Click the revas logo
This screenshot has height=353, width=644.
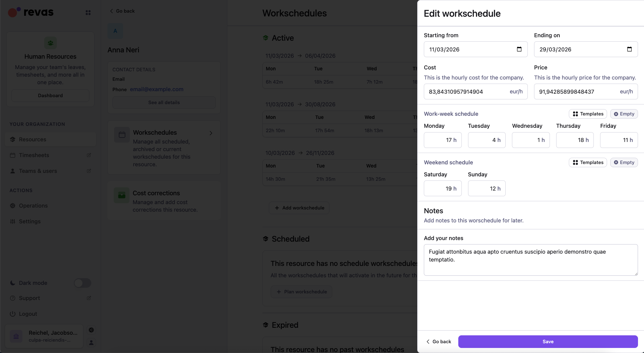click(30, 12)
